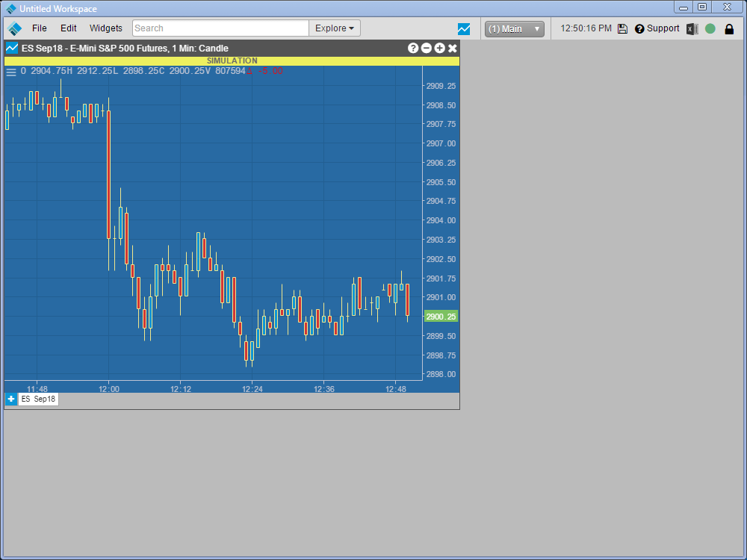The width and height of the screenshot is (747, 560).
Task: Click the lock workspace padlock icon
Action: (729, 29)
